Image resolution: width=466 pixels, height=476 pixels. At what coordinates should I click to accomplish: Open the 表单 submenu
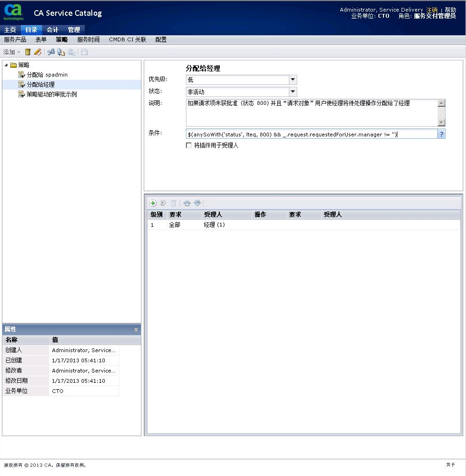point(41,39)
